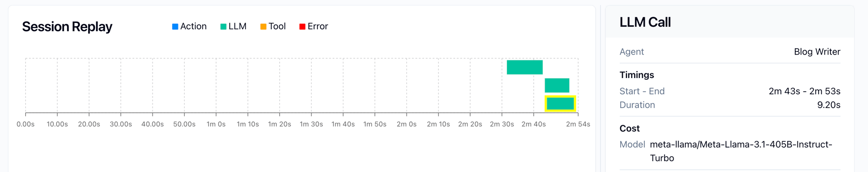Click the red Error legend square
The width and height of the screenshot is (868, 172).
(302, 27)
